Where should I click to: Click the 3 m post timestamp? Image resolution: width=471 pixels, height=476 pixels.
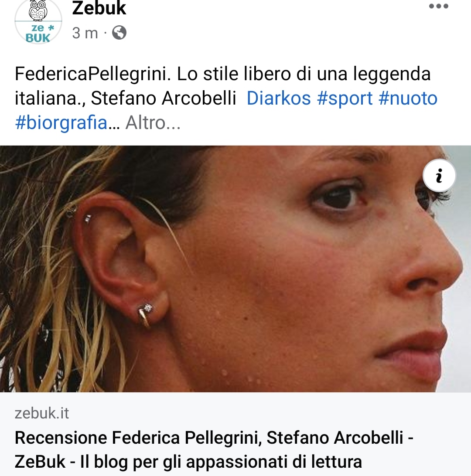click(x=85, y=33)
